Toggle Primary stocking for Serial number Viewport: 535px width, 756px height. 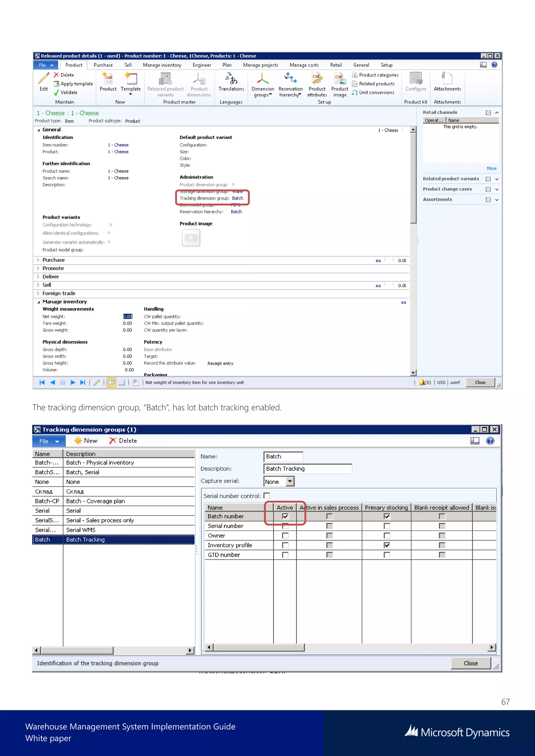pos(387,526)
